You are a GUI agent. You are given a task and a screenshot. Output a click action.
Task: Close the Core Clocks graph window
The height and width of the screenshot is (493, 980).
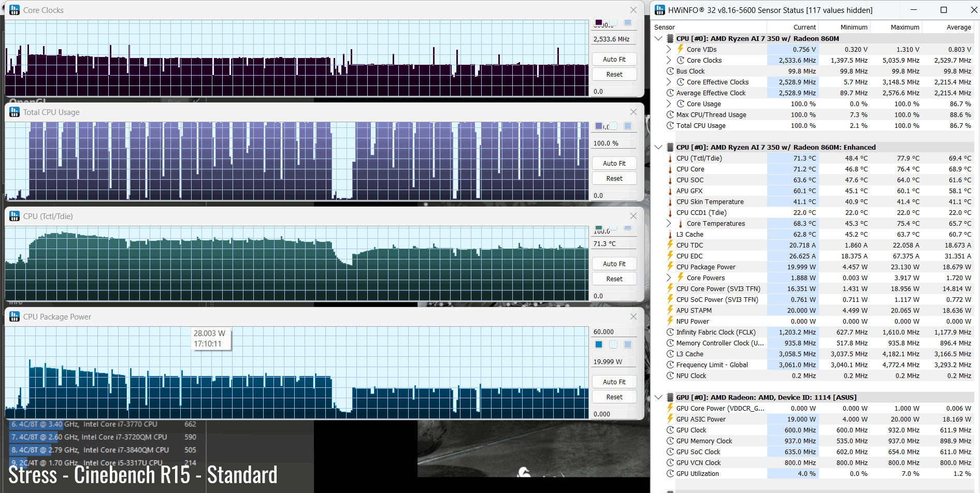633,10
